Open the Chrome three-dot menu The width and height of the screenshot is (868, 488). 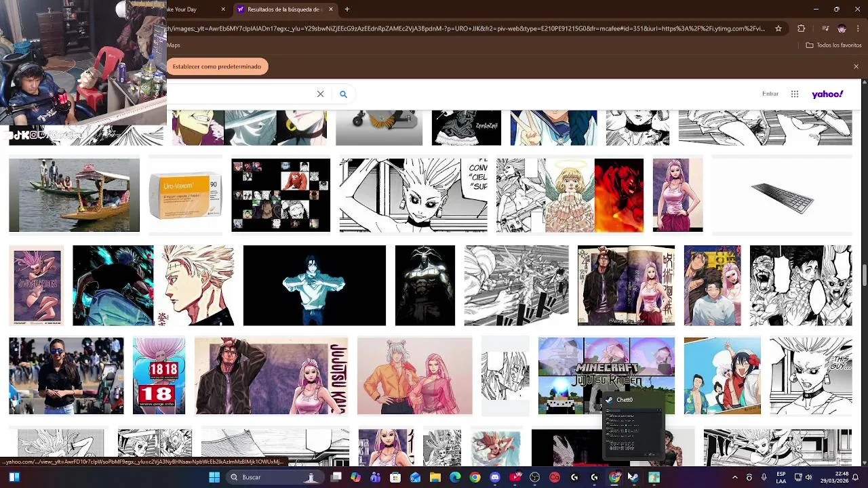click(x=858, y=28)
